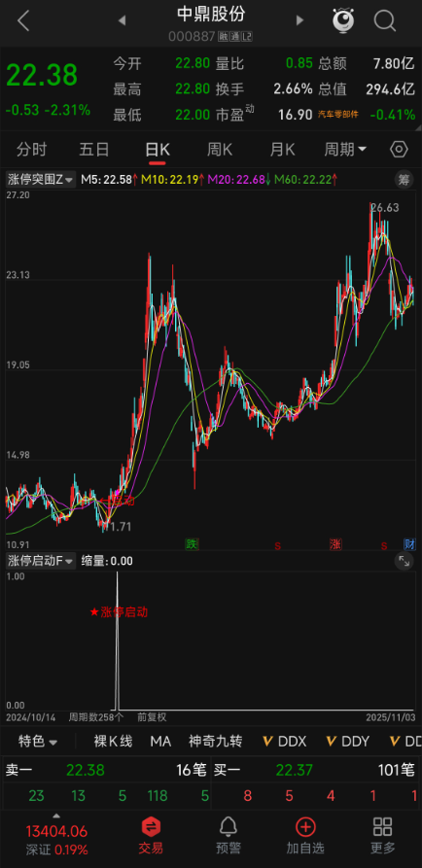Switch to 周K tab
Screen dimensions: 422x868
click(x=220, y=150)
